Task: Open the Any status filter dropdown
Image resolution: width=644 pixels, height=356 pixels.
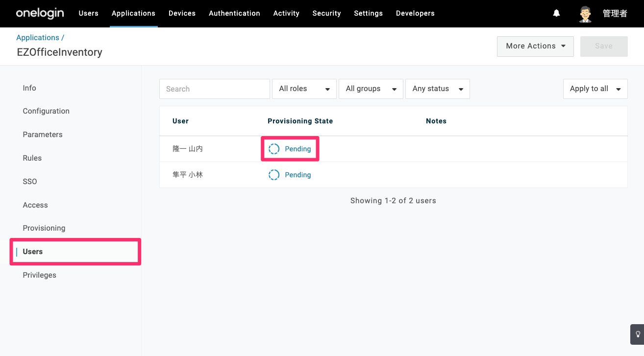Action: 438,89
